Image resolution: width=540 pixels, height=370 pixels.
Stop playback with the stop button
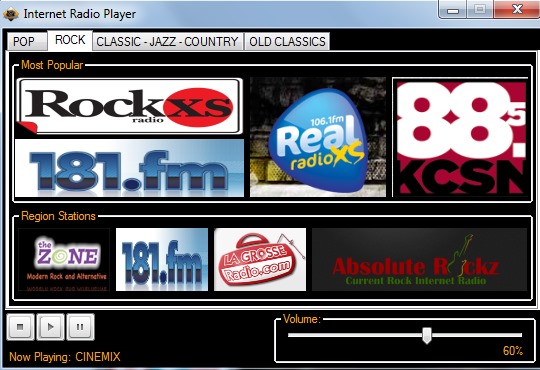[20, 327]
